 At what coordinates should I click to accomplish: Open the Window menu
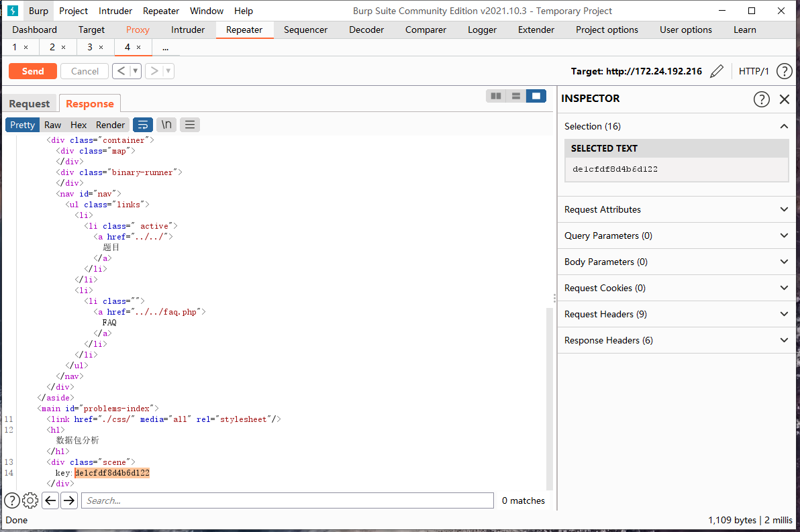coord(207,11)
